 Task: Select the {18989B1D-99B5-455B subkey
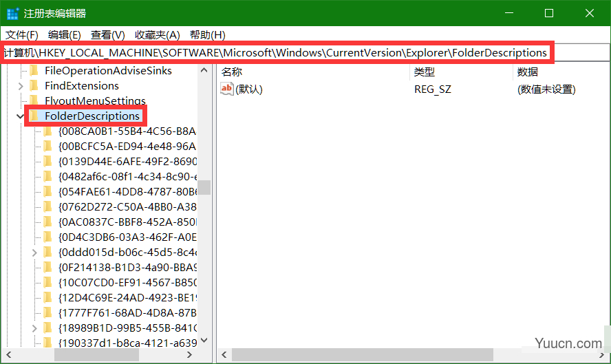click(127, 328)
